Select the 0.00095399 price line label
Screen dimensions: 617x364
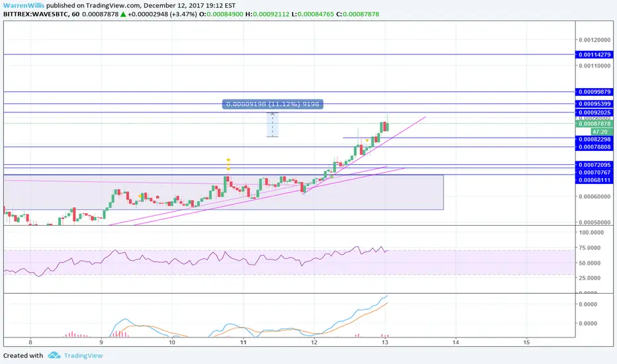tap(594, 104)
